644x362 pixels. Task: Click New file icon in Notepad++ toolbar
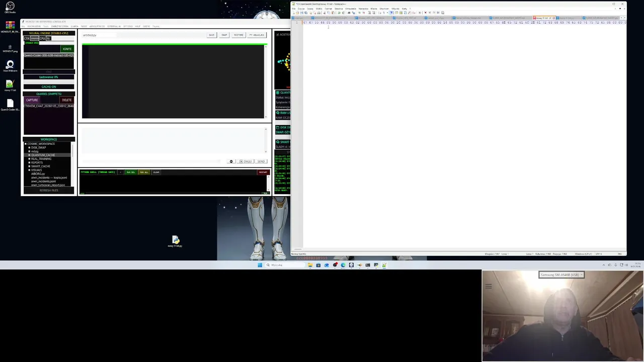(294, 13)
